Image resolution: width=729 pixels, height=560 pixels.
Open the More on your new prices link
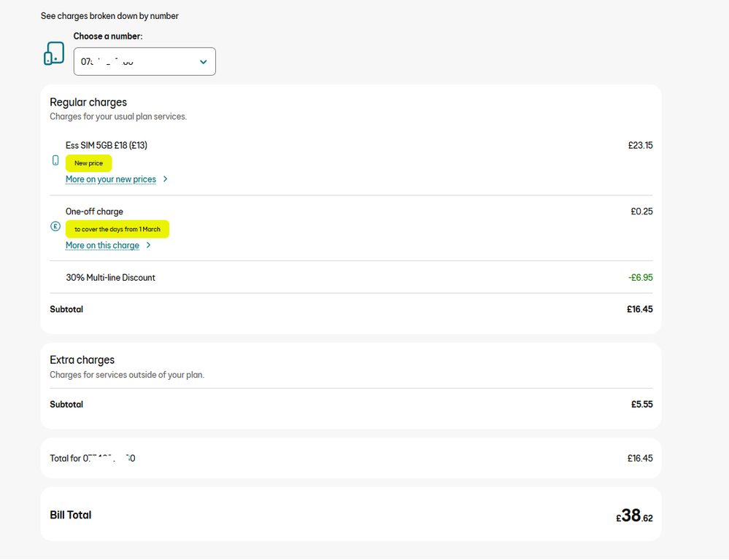(x=111, y=179)
